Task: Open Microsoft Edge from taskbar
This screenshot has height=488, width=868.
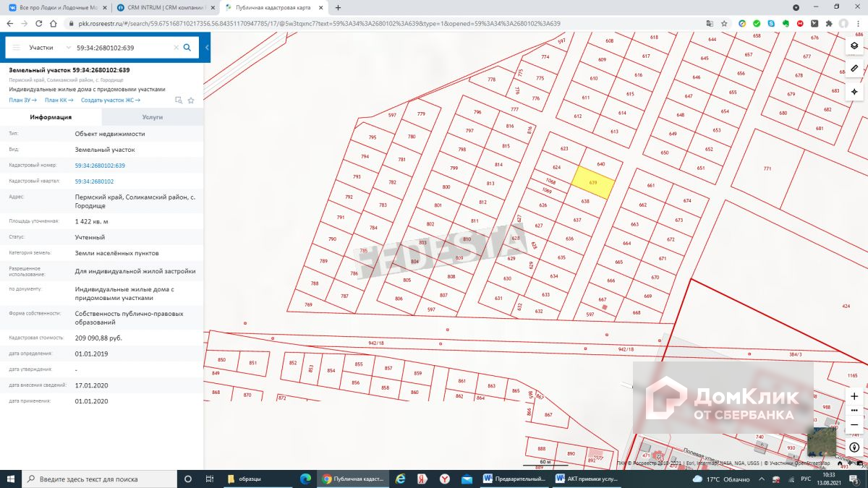Action: (305, 479)
